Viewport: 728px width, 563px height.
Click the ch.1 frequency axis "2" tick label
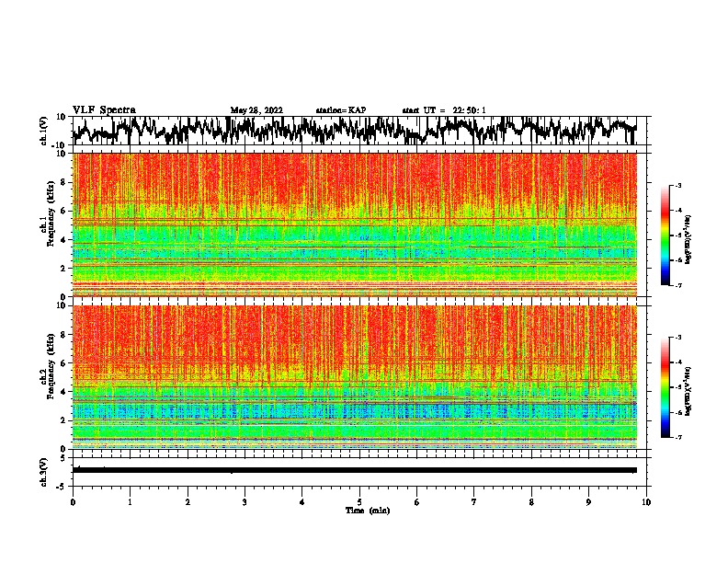point(64,269)
